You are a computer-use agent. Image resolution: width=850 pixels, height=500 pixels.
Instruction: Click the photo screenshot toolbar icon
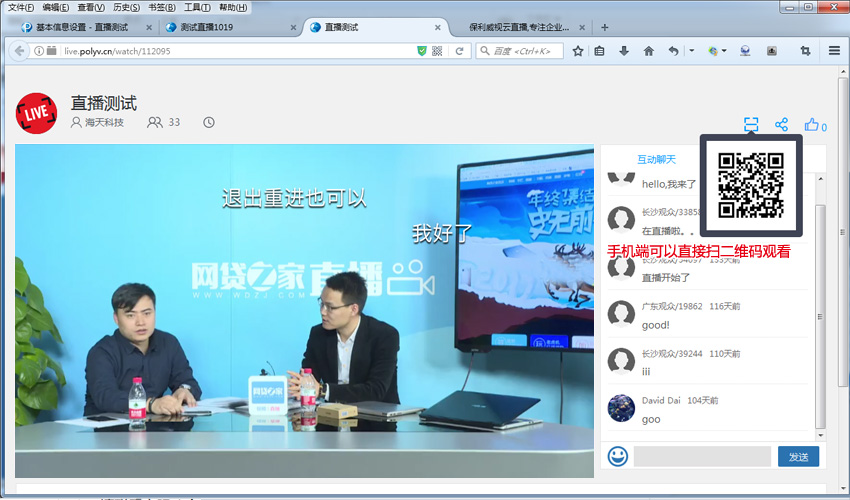771,51
